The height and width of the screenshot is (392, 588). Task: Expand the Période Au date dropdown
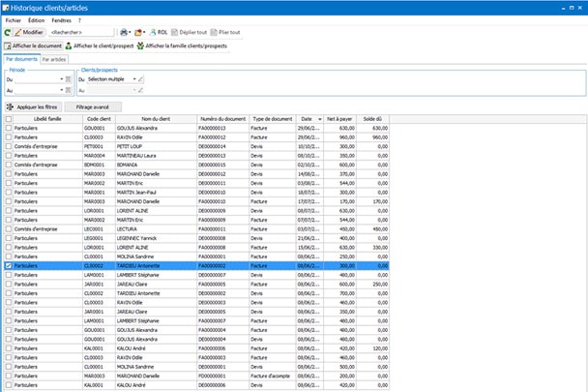(x=62, y=90)
